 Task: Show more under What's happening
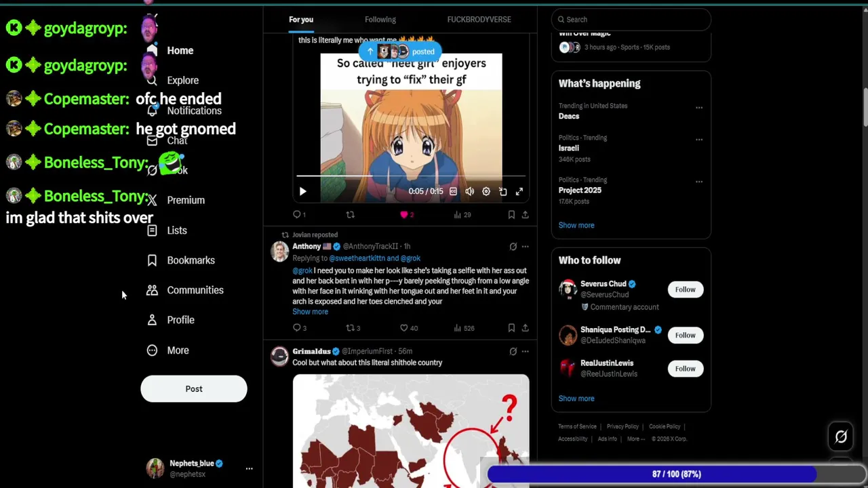point(576,225)
